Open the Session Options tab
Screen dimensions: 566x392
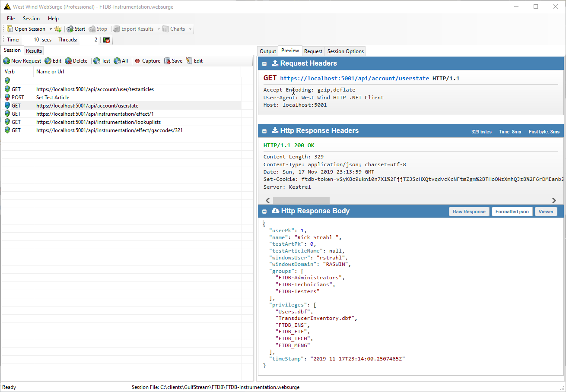(345, 51)
